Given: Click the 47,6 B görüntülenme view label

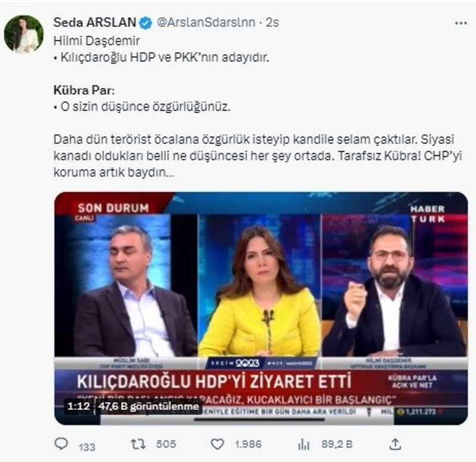Looking at the screenshot, I should click(x=148, y=406).
